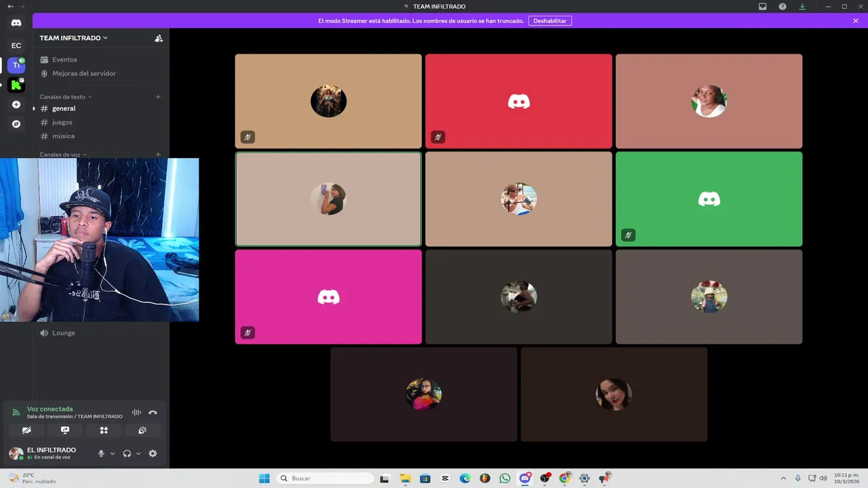Screen dimensions: 868x488
Task: Open FL Studio from the taskbar
Action: (x=485, y=479)
